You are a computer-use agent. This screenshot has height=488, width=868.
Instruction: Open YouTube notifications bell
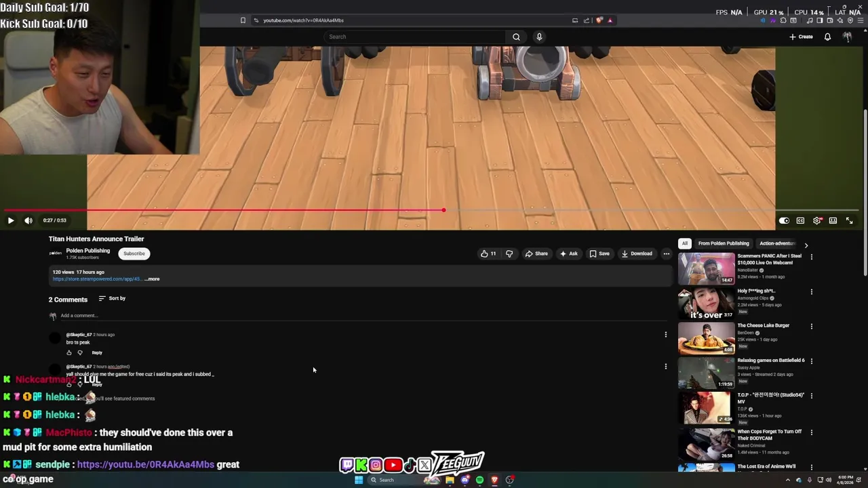(x=827, y=37)
